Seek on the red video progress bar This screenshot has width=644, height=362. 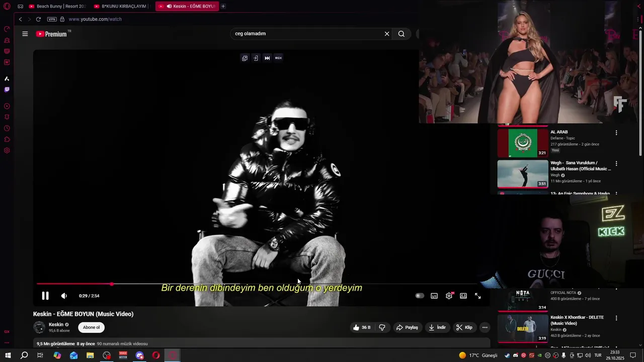point(262,284)
